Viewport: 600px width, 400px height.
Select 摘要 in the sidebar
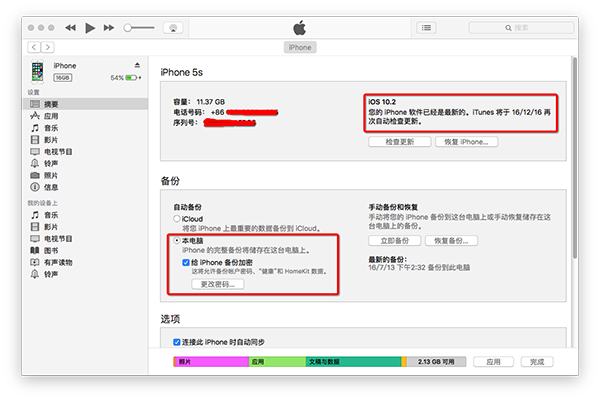[86, 104]
